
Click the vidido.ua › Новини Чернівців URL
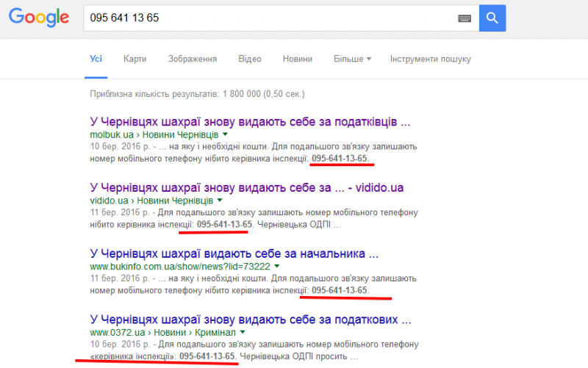(151, 201)
